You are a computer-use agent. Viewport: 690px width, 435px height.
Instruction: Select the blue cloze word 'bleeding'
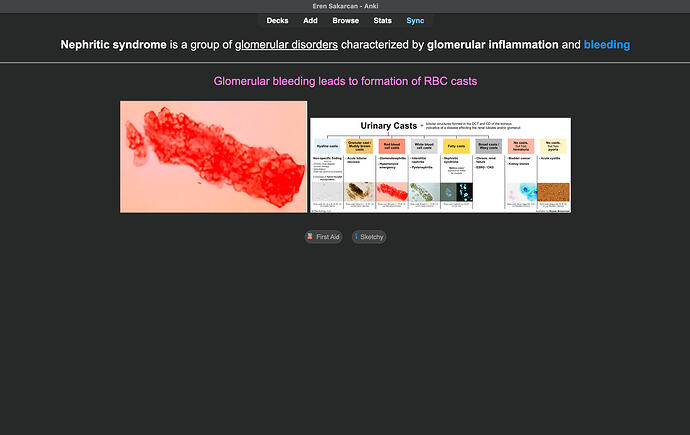[607, 45]
